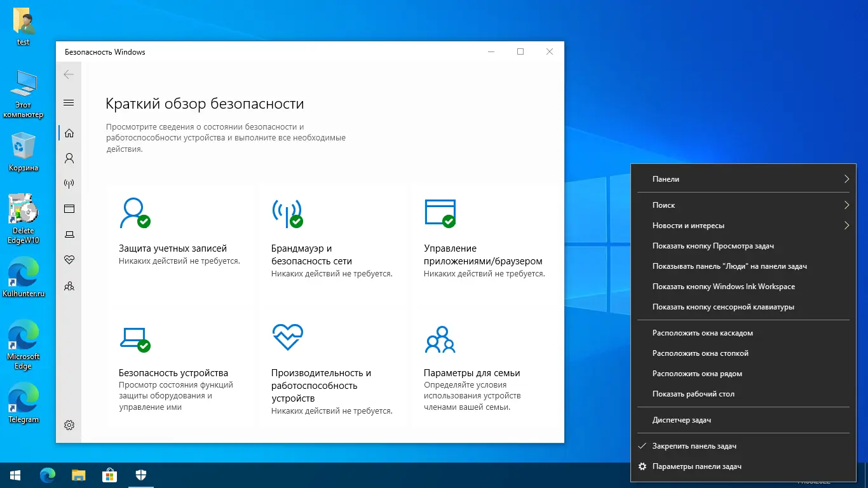Toggle the hamburger navigation menu

click(69, 103)
